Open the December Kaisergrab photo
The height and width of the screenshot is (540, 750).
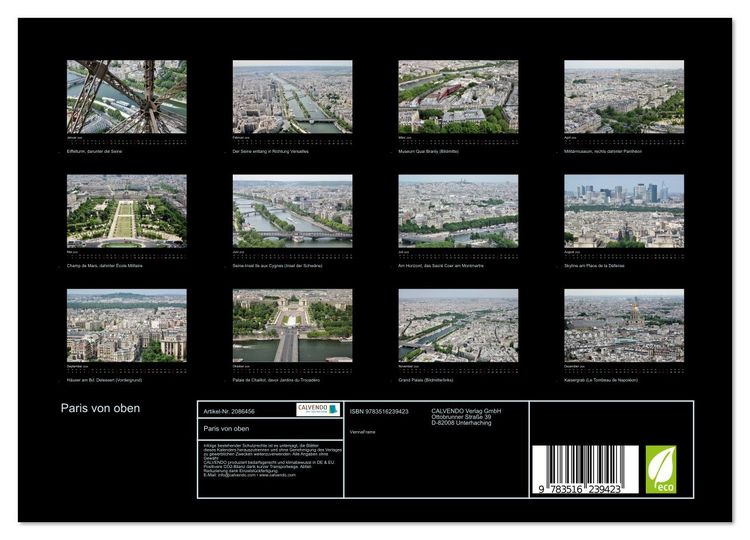[624, 325]
